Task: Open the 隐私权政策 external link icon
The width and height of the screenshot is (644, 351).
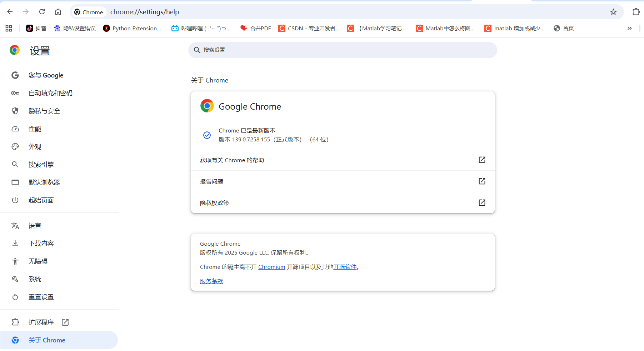Action: click(x=482, y=202)
